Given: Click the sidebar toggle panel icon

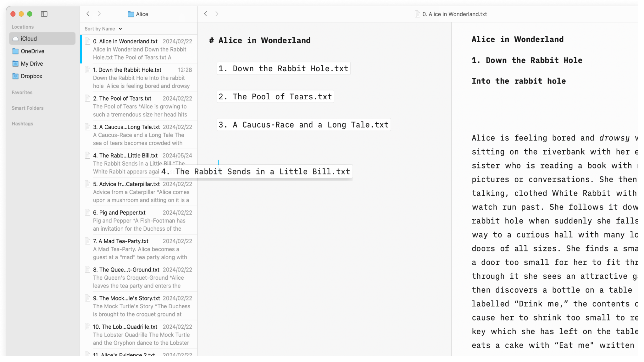Looking at the screenshot, I should click(44, 14).
